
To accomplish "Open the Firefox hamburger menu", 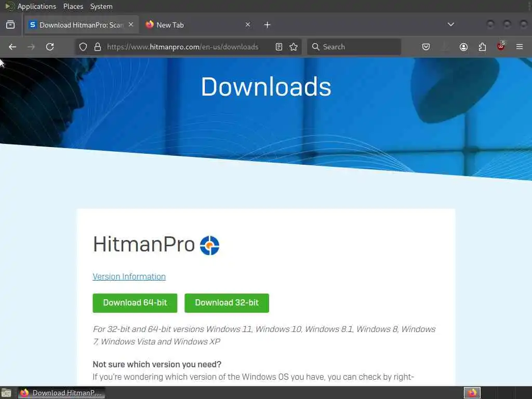I will coord(520,47).
